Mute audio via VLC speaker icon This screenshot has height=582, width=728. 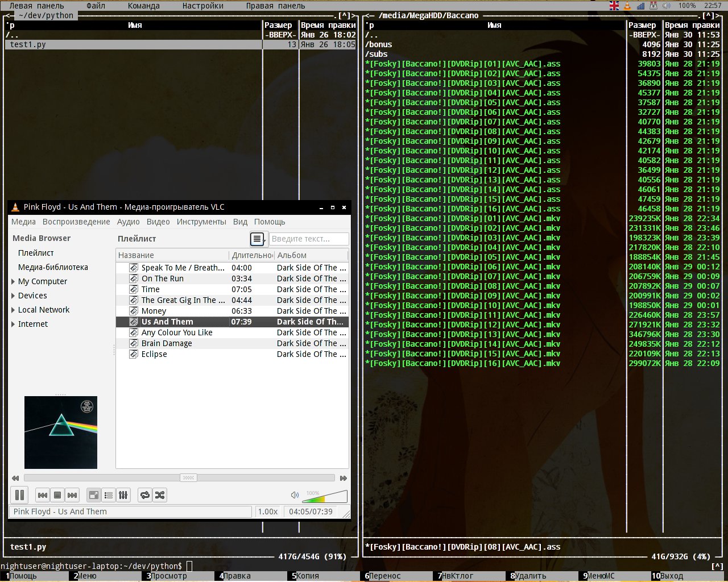tap(295, 496)
